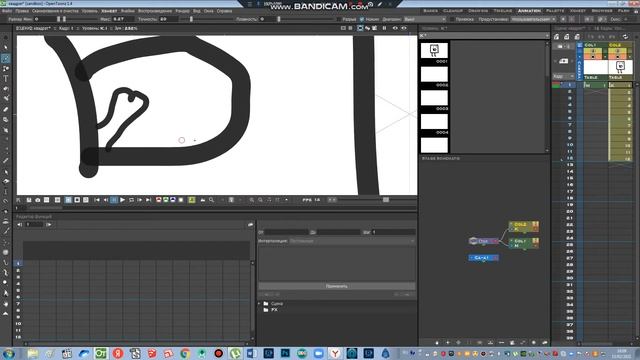Select the Hand pan tool
The image size is (640, 360).
6,304
